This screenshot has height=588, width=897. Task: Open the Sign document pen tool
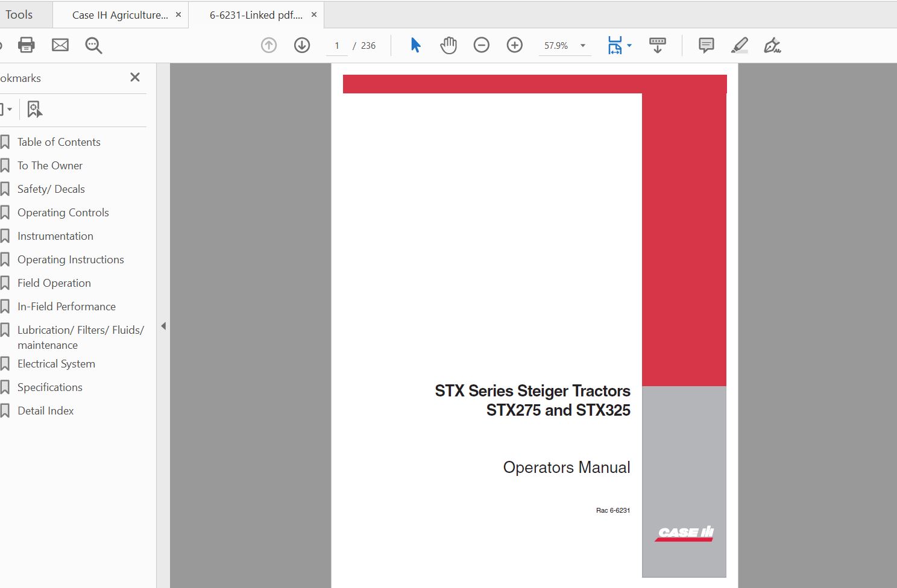coord(772,45)
